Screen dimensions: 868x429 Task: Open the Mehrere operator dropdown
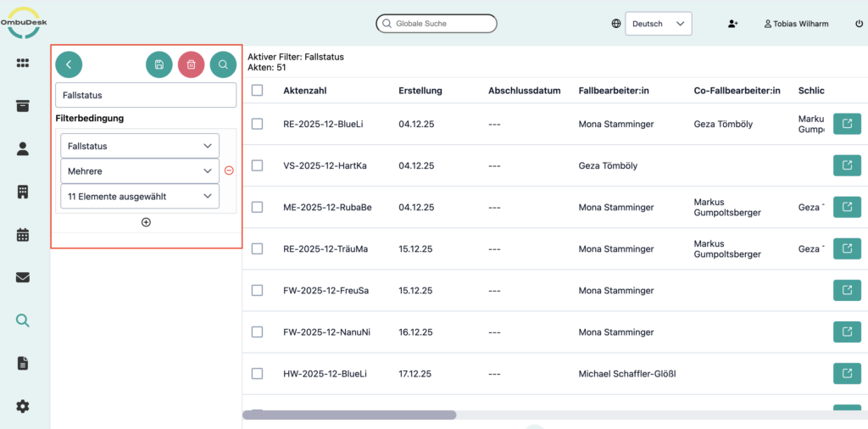point(140,171)
